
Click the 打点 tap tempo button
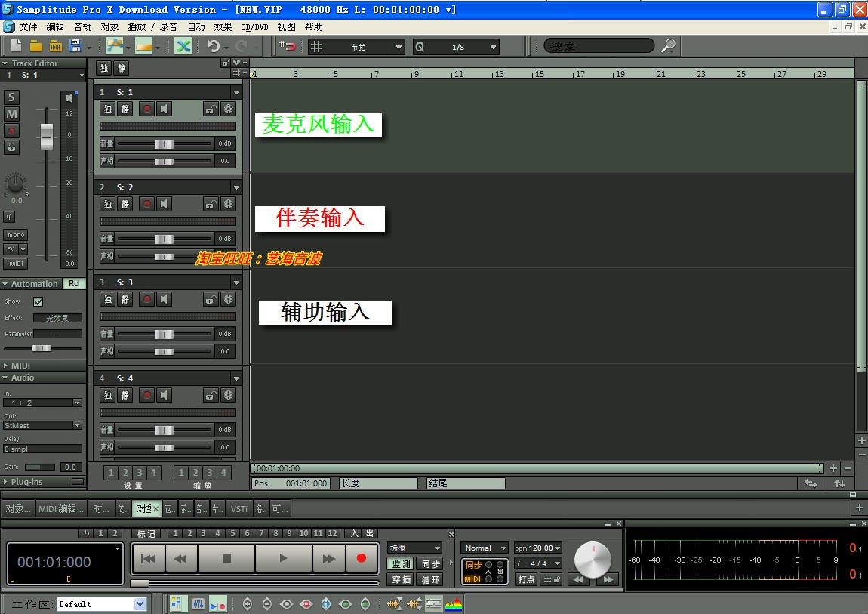[x=526, y=579]
